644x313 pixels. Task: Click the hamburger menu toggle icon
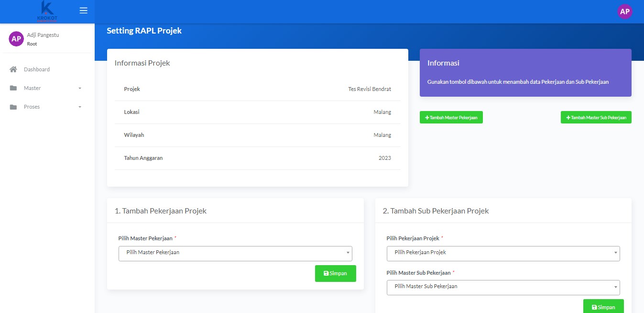(84, 11)
